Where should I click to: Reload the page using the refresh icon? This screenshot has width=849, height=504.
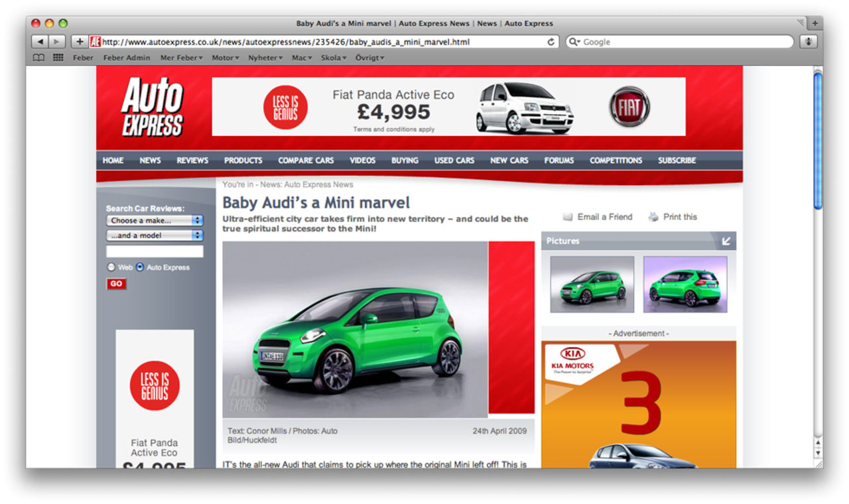(x=551, y=42)
